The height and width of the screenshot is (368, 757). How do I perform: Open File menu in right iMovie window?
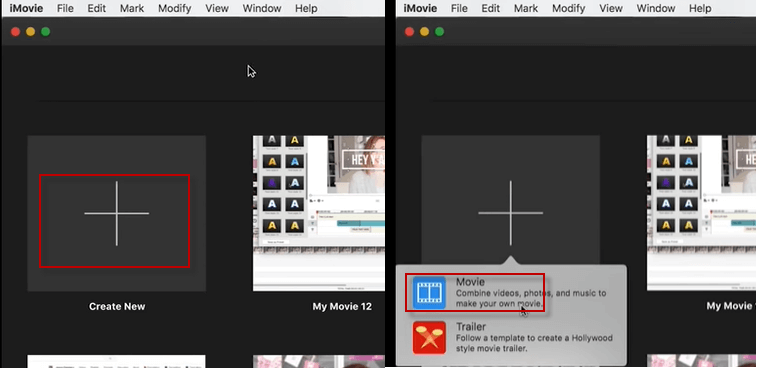(x=459, y=8)
